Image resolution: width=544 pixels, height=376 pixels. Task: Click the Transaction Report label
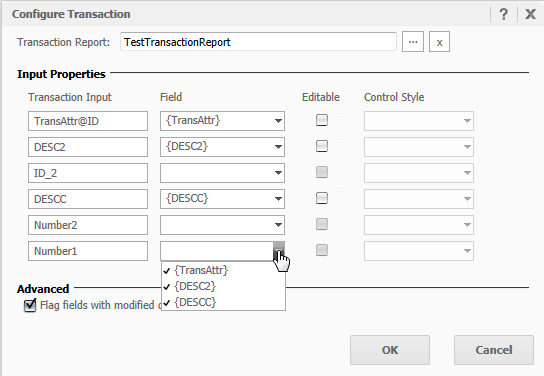63,42
